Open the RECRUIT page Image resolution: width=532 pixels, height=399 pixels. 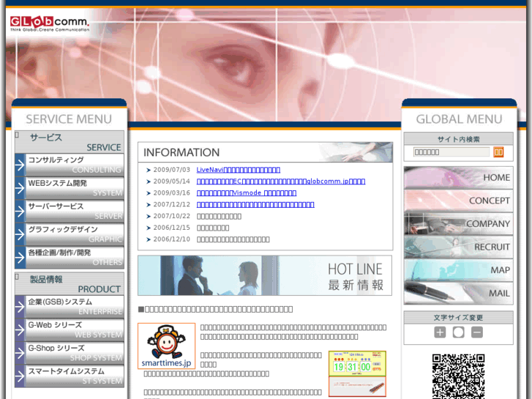click(458, 247)
